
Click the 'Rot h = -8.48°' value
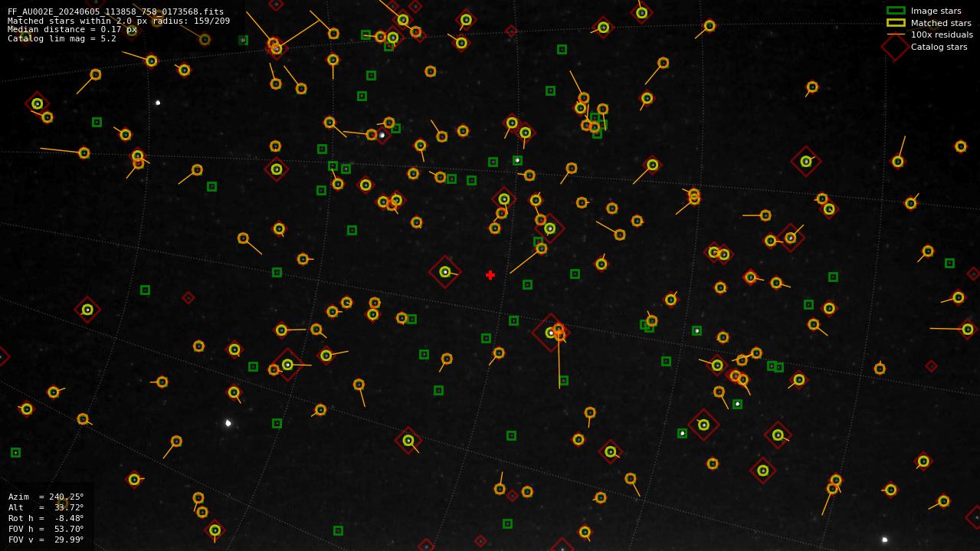click(x=46, y=518)
